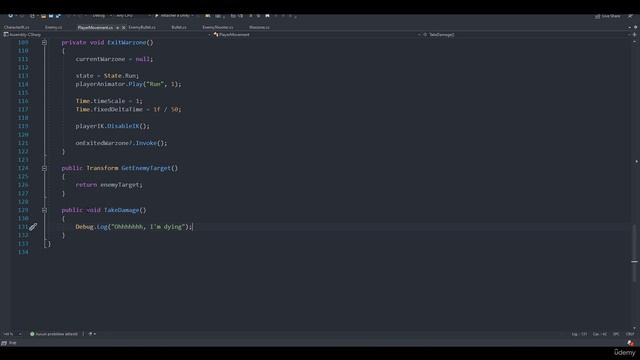This screenshot has height=360, width=640.
Task: Click State.Run on line 113
Action: click(120, 76)
